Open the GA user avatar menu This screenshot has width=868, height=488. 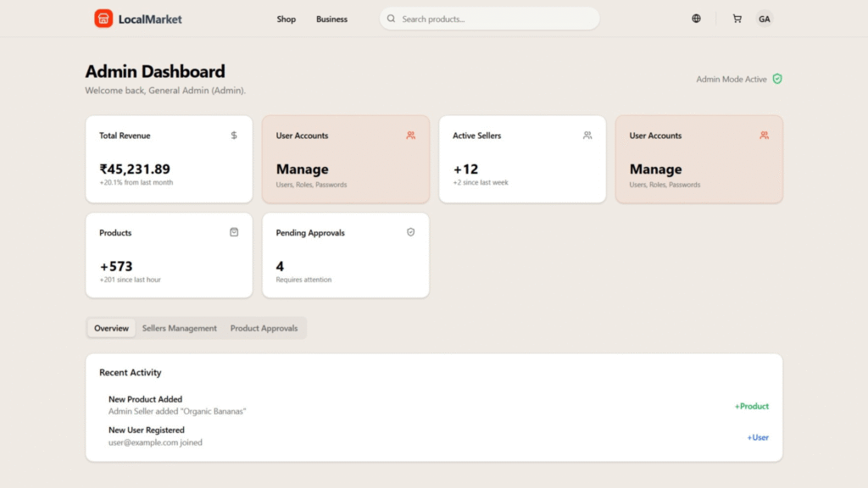click(x=764, y=19)
